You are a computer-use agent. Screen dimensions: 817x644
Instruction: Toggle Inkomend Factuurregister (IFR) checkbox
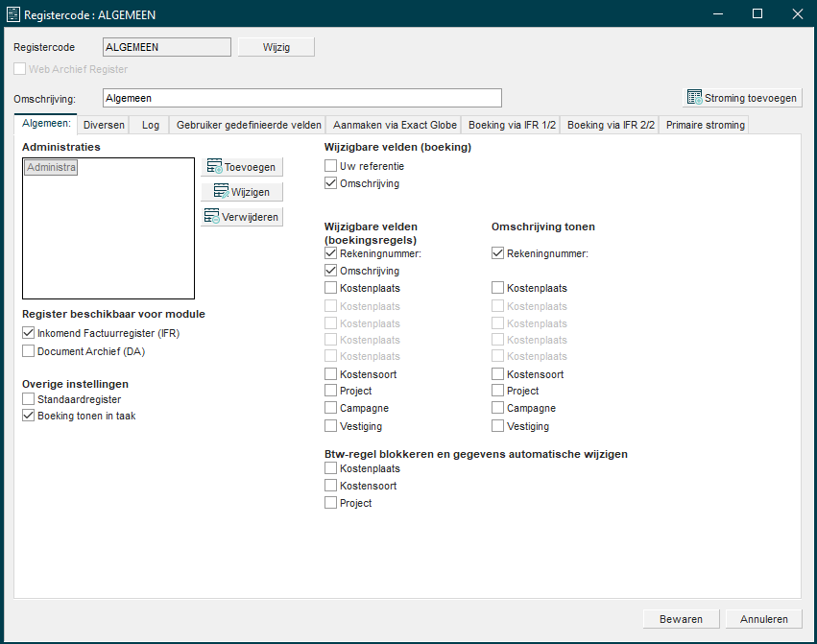[x=29, y=333]
